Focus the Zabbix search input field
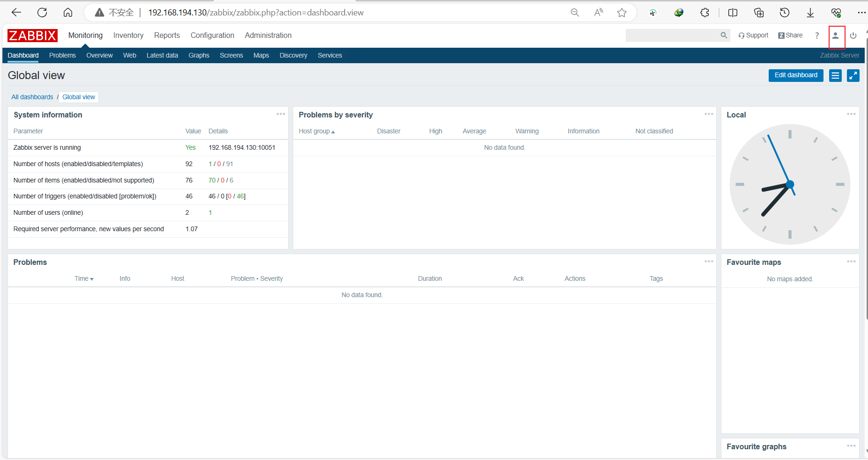This screenshot has height=460, width=868. (673, 35)
